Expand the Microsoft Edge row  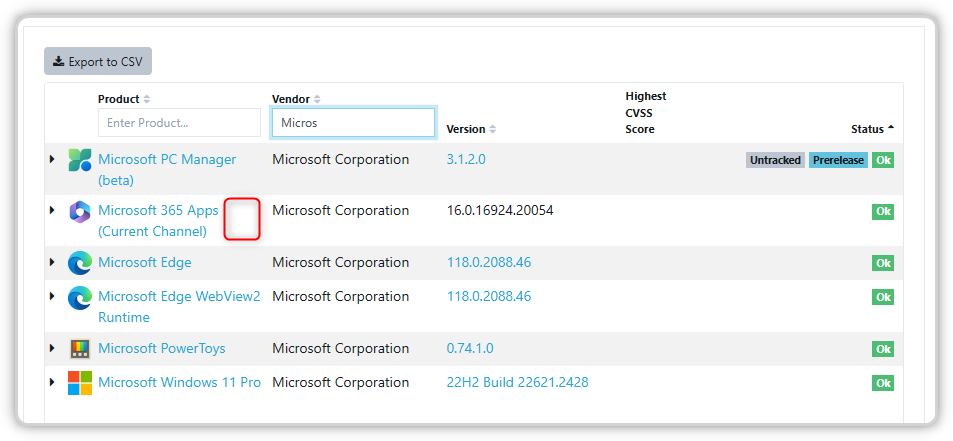[x=52, y=262]
